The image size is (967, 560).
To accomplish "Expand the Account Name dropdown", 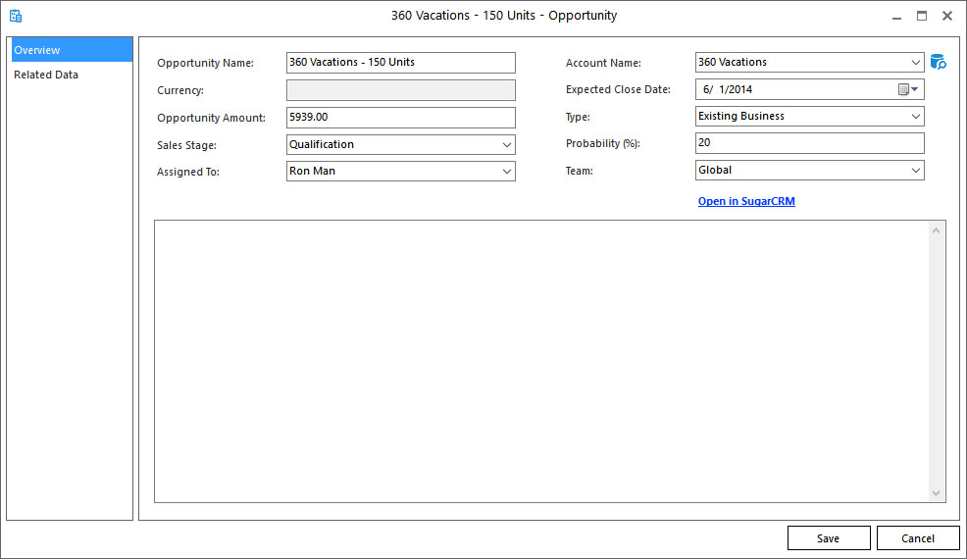I will pyautogui.click(x=915, y=63).
